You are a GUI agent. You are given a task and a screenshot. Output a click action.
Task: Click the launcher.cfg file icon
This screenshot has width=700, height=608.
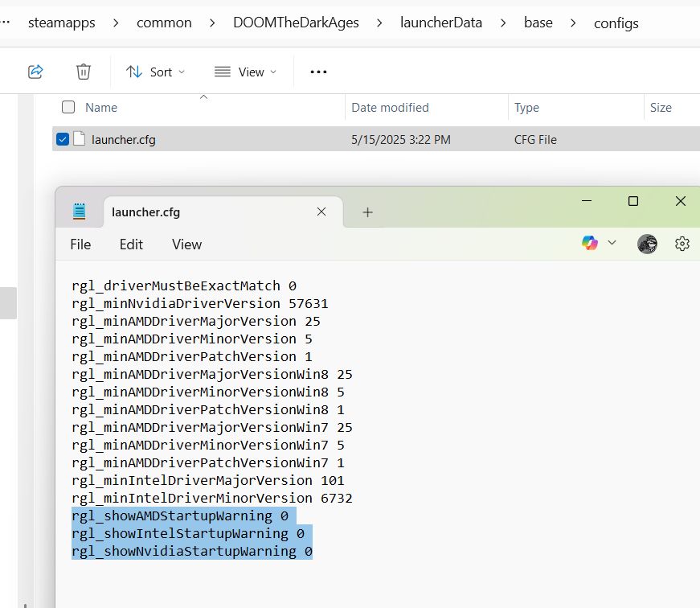click(79, 139)
